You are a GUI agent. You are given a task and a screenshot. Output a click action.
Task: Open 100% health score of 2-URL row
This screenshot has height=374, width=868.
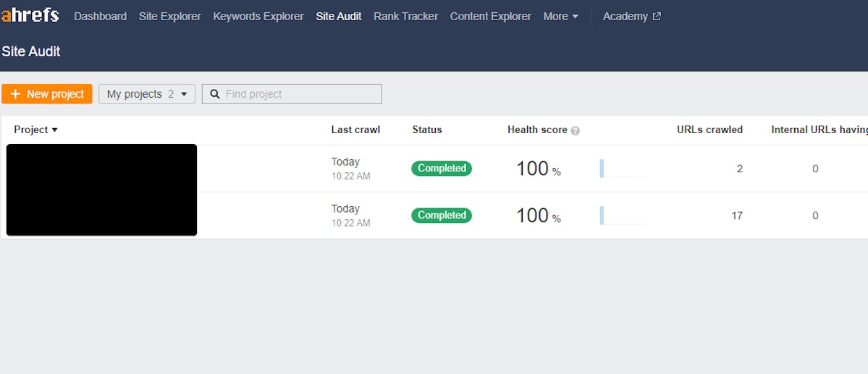539,169
